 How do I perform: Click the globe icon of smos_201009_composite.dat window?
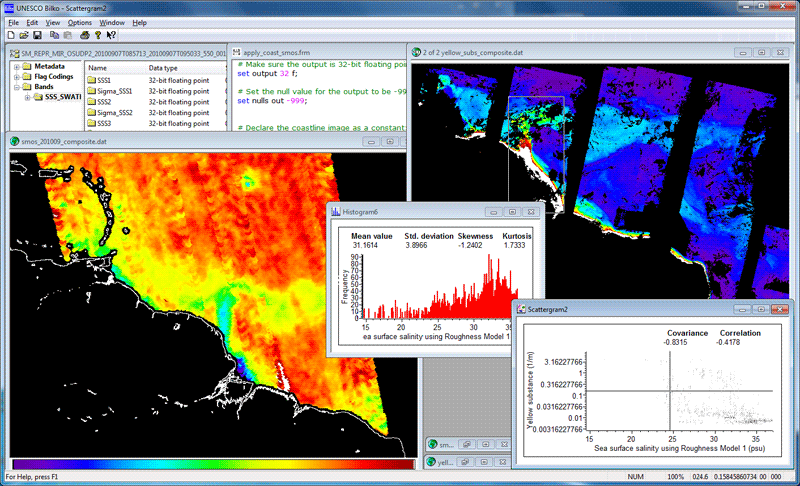tap(15, 141)
